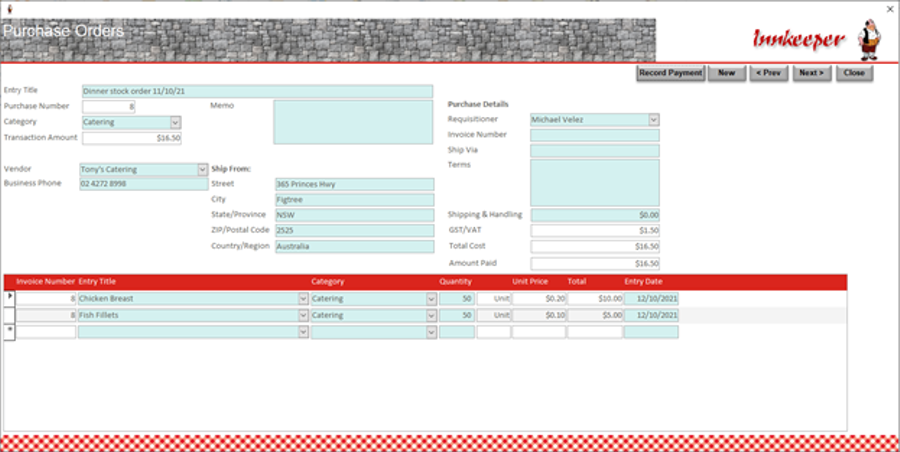The height and width of the screenshot is (452, 900).
Task: Click the Shipping & Handling amount field
Action: (595, 215)
